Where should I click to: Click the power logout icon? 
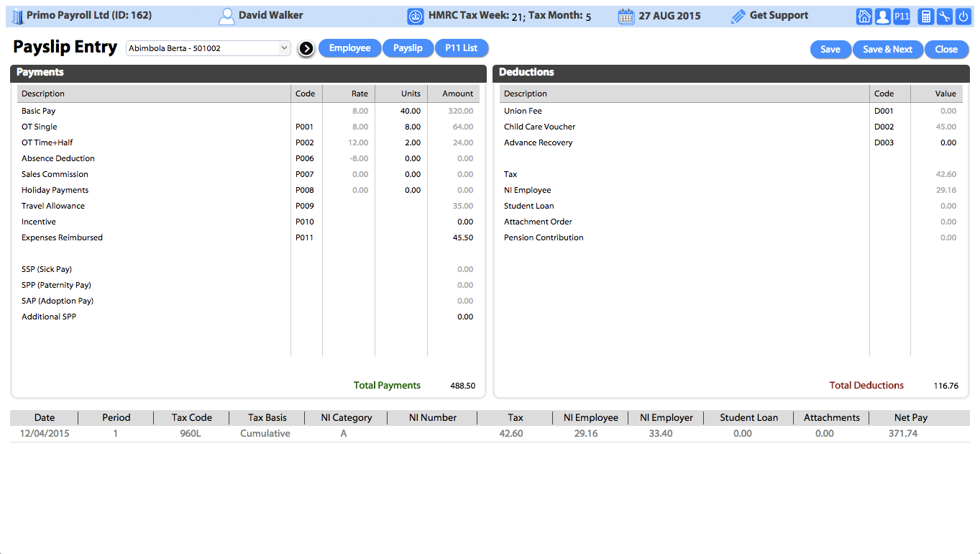[x=963, y=16]
